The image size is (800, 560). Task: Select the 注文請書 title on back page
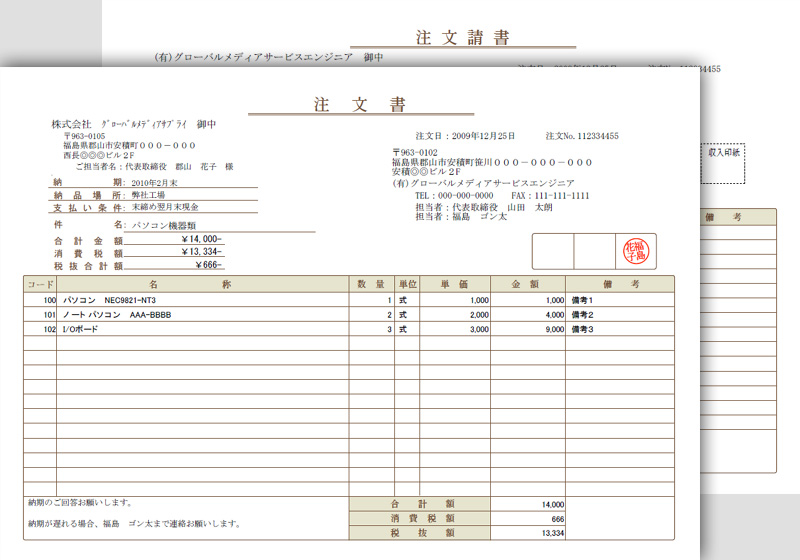[462, 38]
